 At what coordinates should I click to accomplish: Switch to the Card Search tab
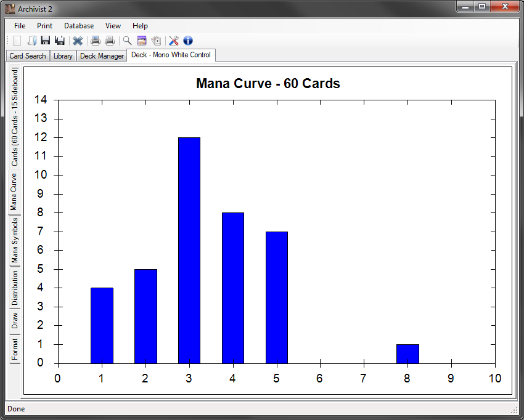[28, 56]
